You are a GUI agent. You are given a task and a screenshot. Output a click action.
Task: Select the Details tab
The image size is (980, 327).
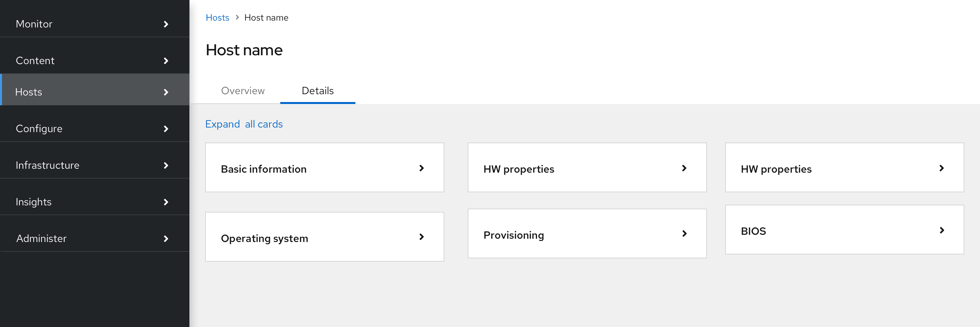tap(317, 91)
